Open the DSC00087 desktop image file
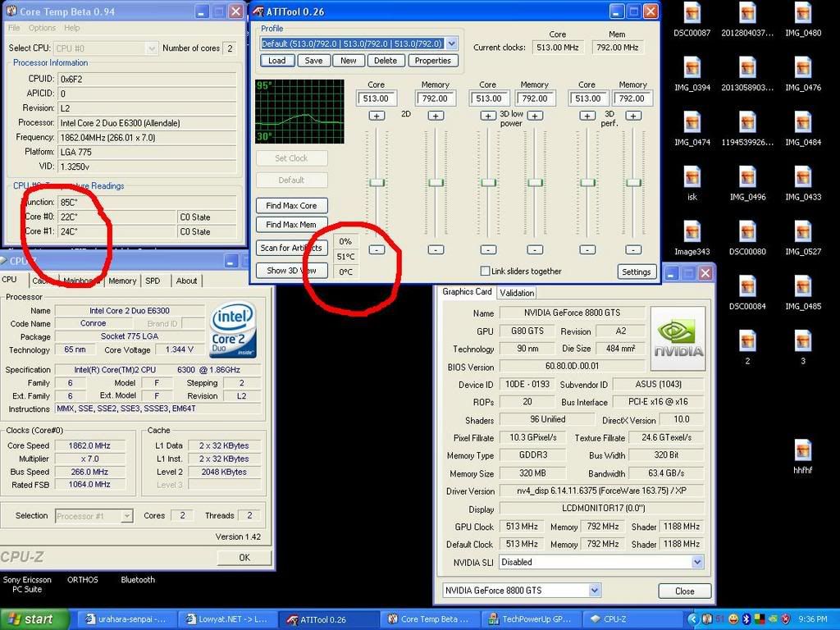This screenshot has width=840, height=630. click(x=692, y=14)
